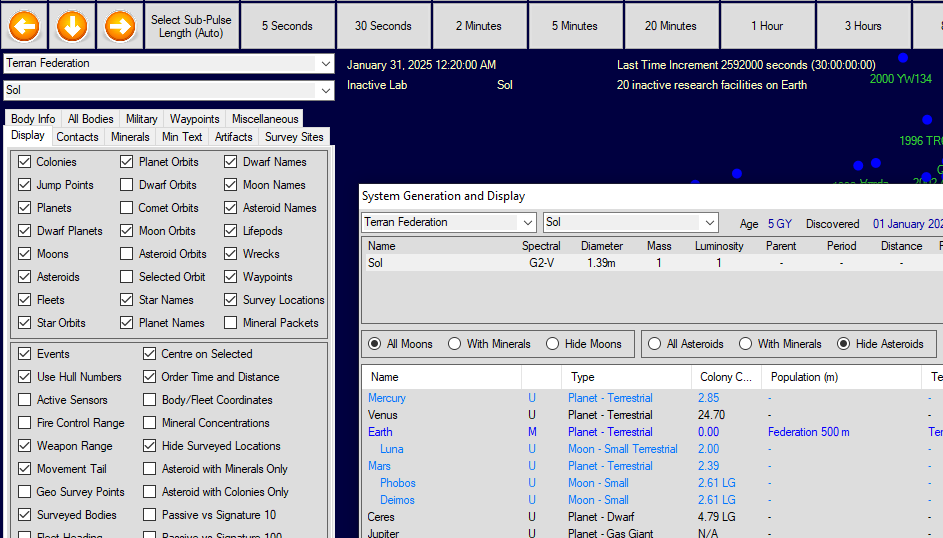Switch to the Minerals tab
943x538 pixels.
point(130,137)
